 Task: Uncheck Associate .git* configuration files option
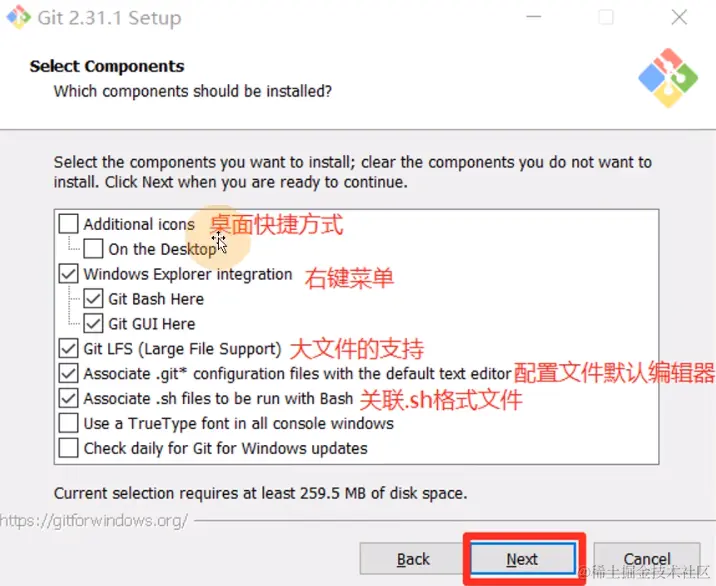click(x=68, y=374)
